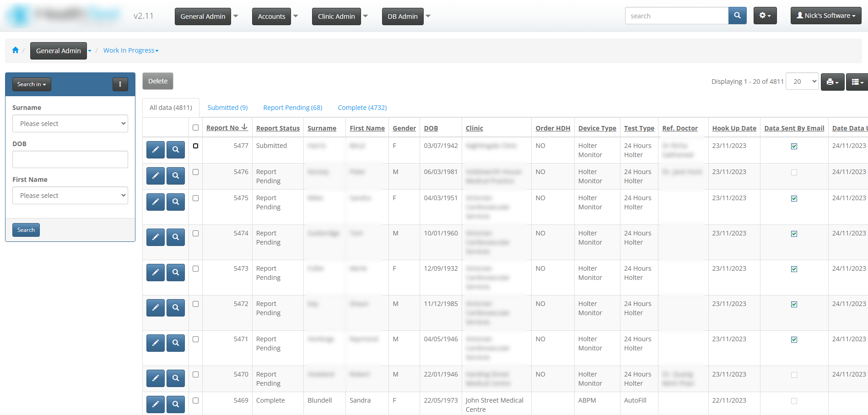Click inside the DOB input field
Image resolution: width=868 pixels, height=415 pixels.
(70, 159)
